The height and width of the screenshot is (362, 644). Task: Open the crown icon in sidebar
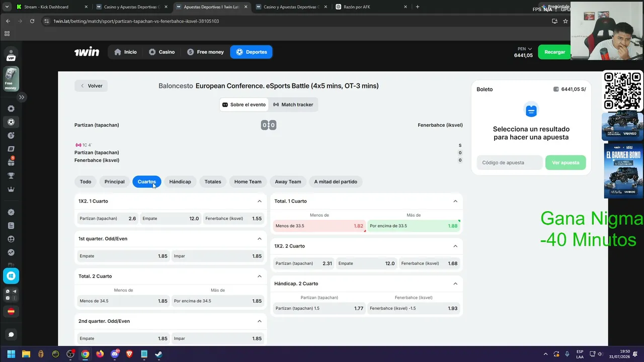pyautogui.click(x=11, y=189)
